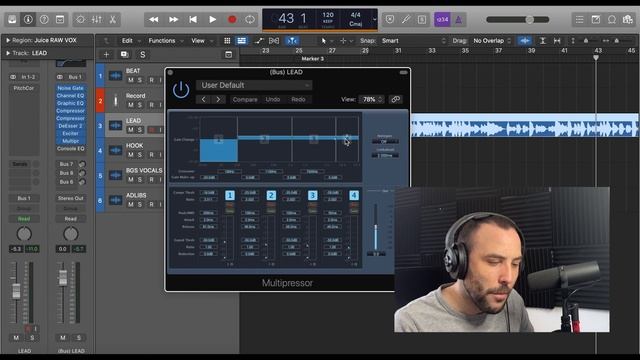Open the View menu in tracks area
Viewport: 640px width, 360px height.
tap(198, 41)
